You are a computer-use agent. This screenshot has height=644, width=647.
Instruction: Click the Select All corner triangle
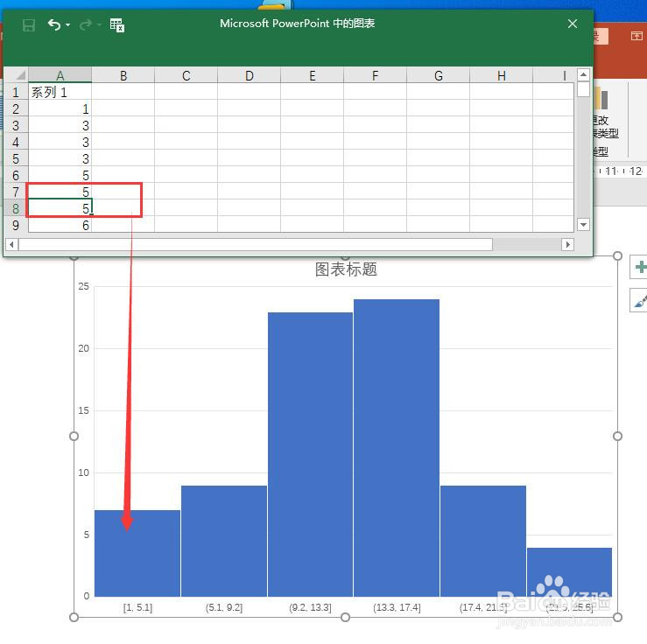tap(16, 75)
